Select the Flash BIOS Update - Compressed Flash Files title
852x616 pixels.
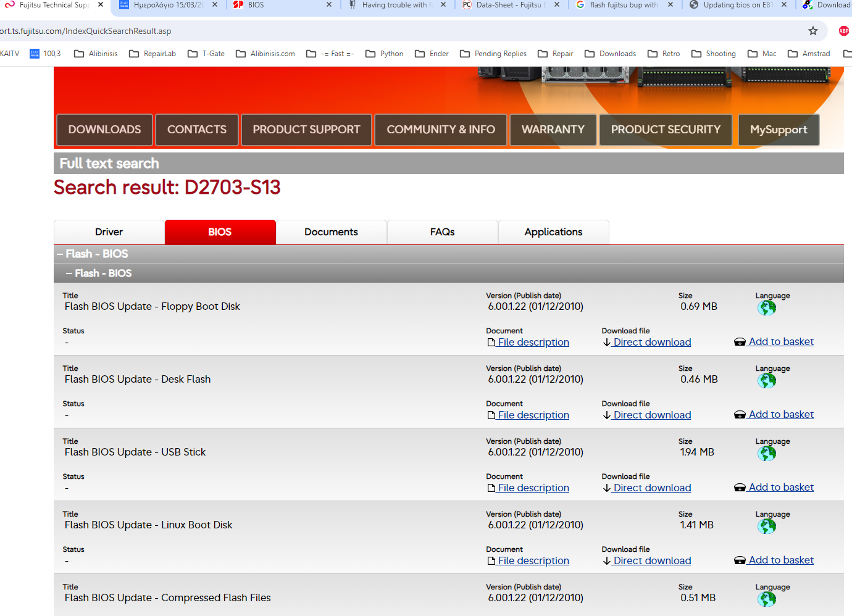pyautogui.click(x=168, y=597)
